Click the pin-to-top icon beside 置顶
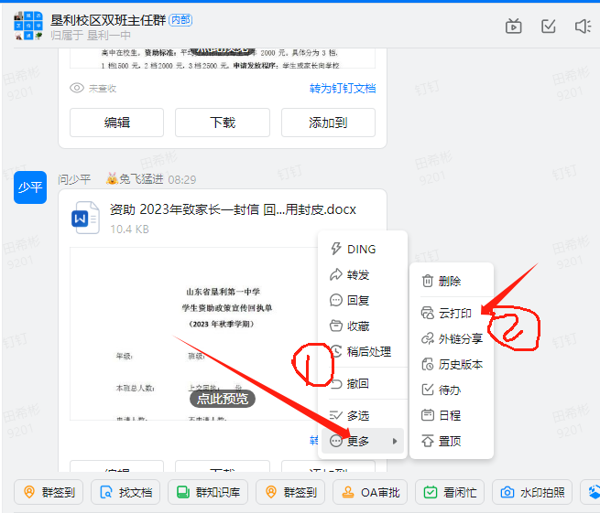The image size is (600, 513). [x=427, y=441]
